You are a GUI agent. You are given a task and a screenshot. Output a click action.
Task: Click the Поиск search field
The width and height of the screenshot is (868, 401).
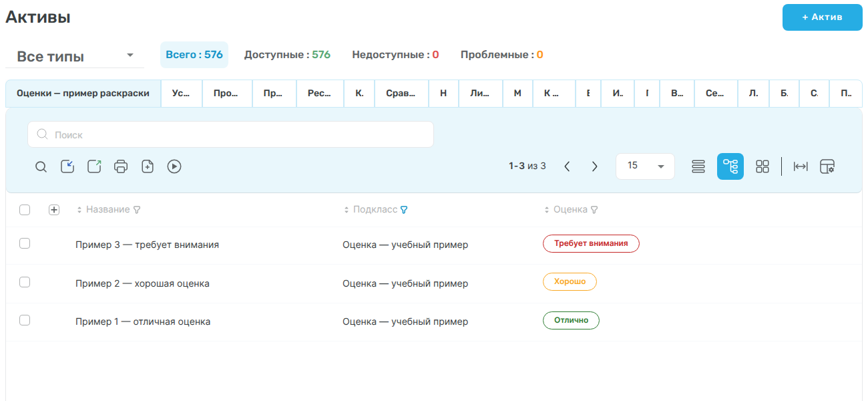[230, 134]
